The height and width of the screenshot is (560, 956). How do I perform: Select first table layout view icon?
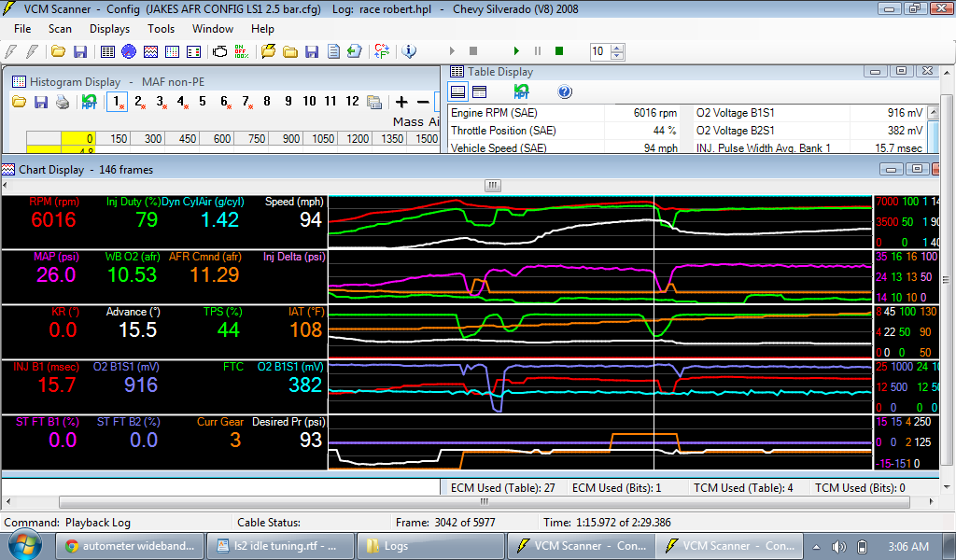(x=457, y=92)
